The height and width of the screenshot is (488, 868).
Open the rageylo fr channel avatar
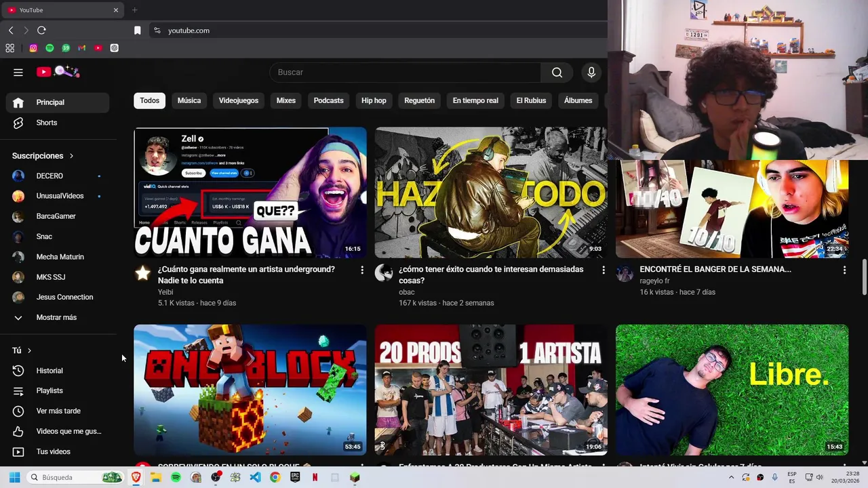[625, 273]
